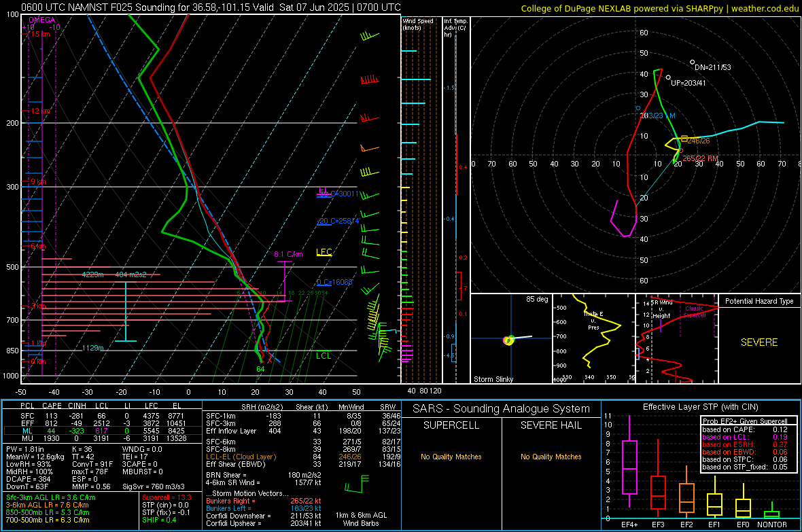Click the '183/23 LM' hodograph label

[659, 116]
